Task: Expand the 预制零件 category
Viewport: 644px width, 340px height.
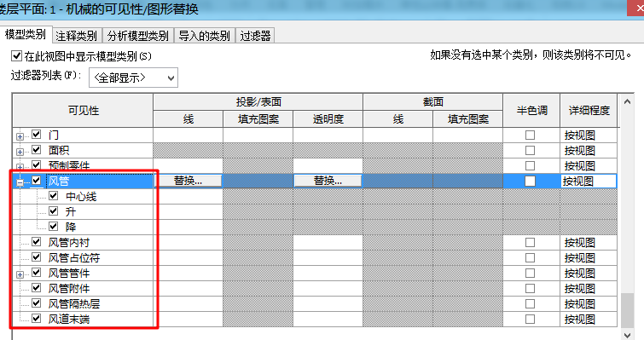Action: 20,167
